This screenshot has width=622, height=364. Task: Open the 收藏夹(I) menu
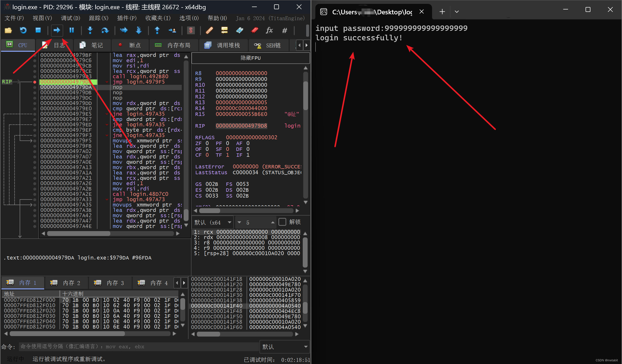pos(158,18)
